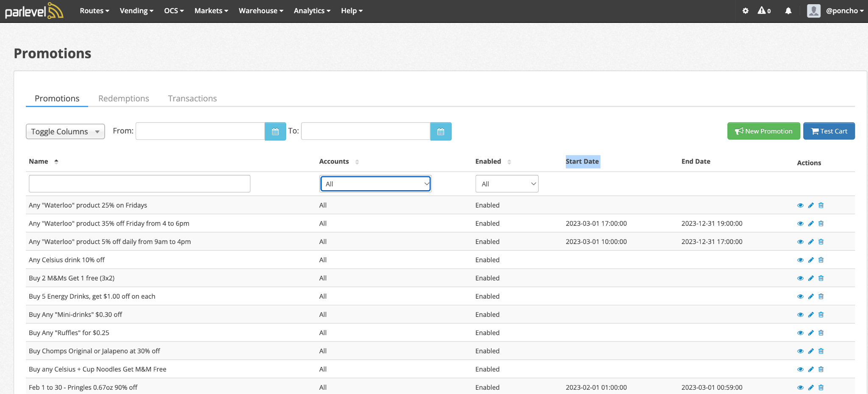Edit Feb 1 to 30 Pringles promotion
This screenshot has width=868, height=394.
click(811, 387)
